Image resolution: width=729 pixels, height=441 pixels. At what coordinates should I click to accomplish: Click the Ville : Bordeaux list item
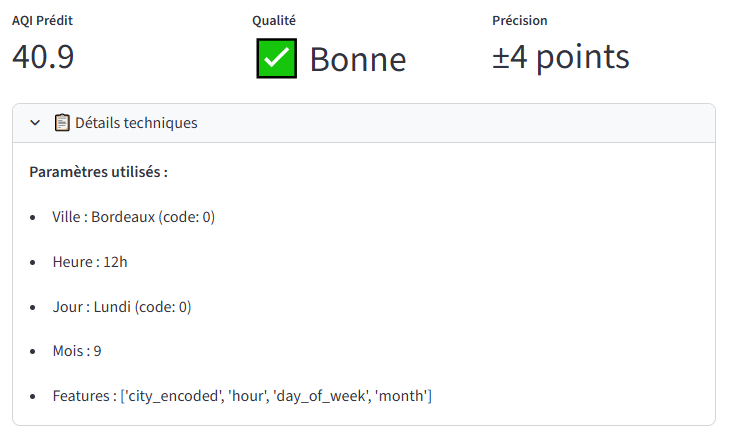(x=134, y=217)
